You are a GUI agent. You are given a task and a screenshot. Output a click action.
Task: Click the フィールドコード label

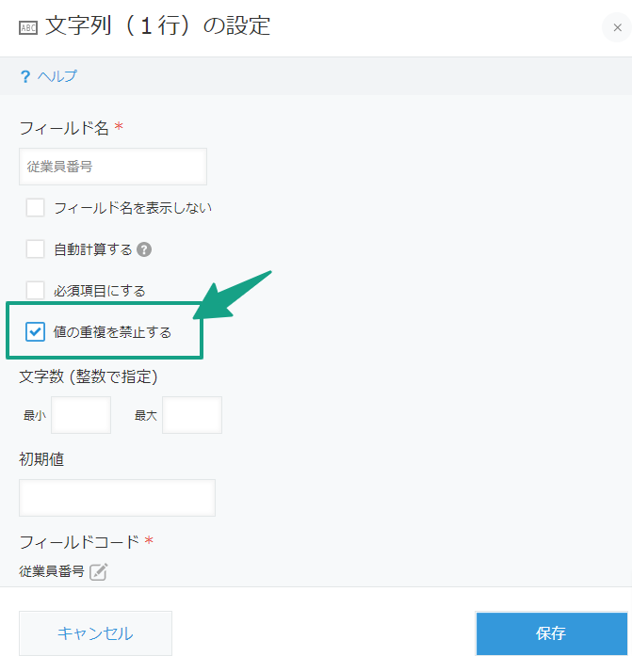pos(79,542)
